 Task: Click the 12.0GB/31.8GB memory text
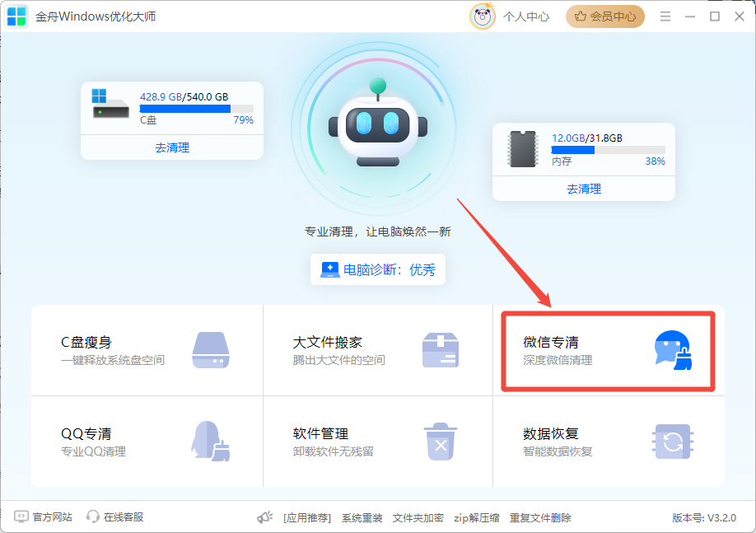pyautogui.click(x=587, y=138)
